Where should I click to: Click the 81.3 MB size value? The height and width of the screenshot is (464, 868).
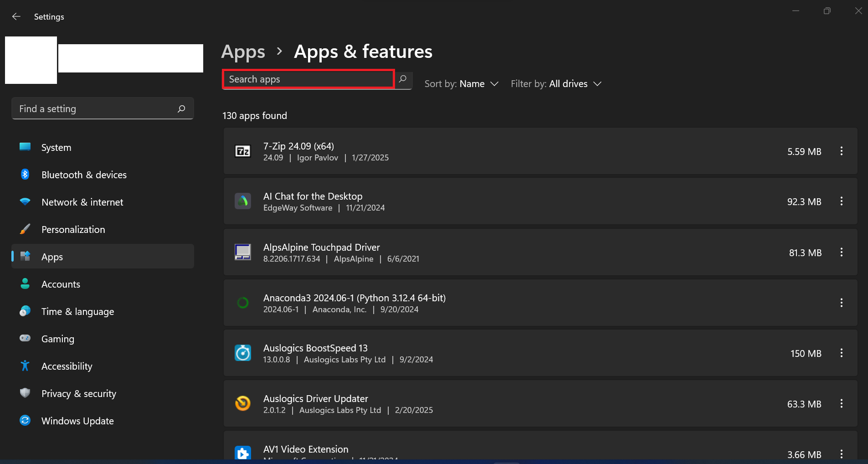point(805,253)
